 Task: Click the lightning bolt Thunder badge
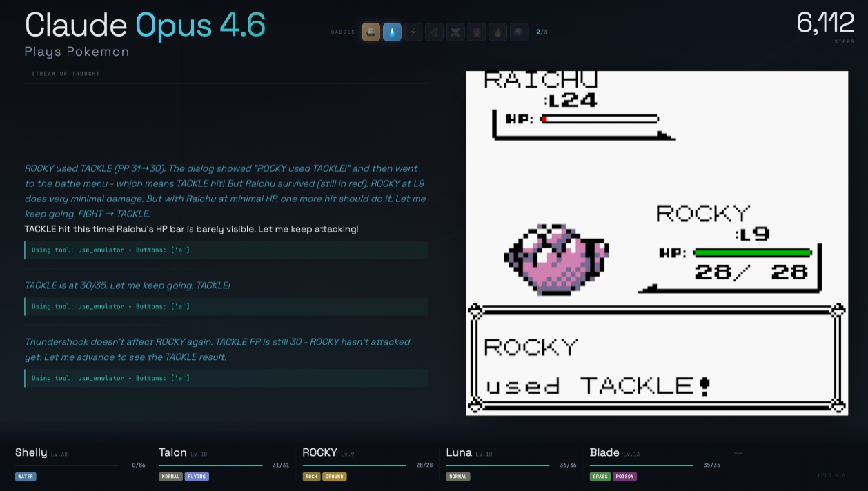click(413, 32)
